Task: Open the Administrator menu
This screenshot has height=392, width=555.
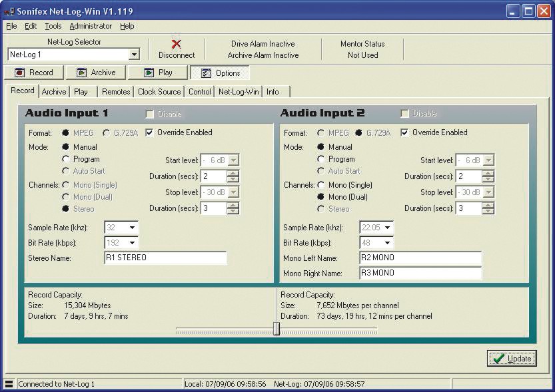Action: pyautogui.click(x=91, y=26)
